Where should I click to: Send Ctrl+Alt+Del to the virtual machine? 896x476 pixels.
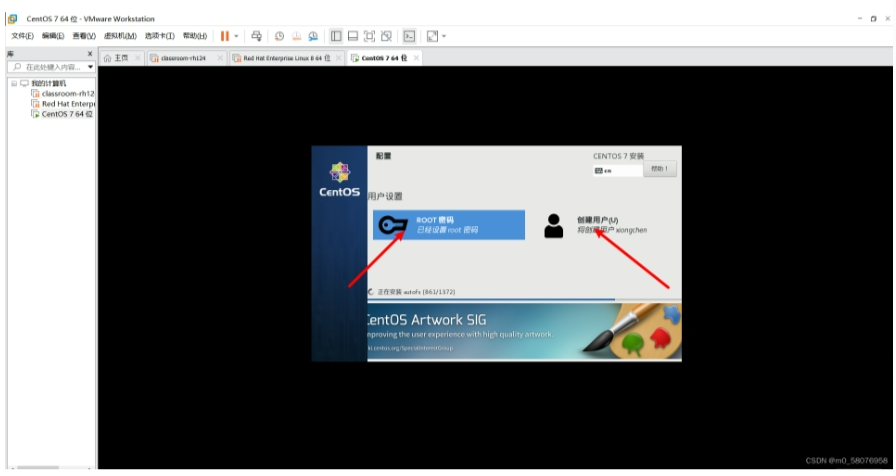point(257,36)
